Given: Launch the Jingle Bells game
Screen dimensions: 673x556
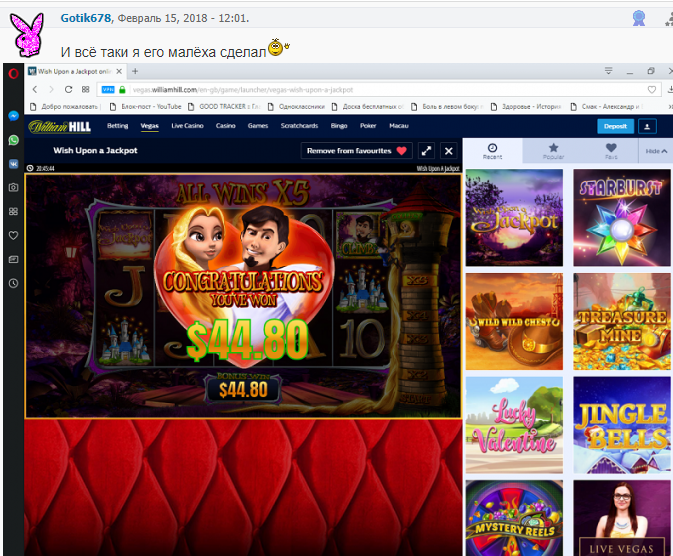Looking at the screenshot, I should tap(622, 425).
